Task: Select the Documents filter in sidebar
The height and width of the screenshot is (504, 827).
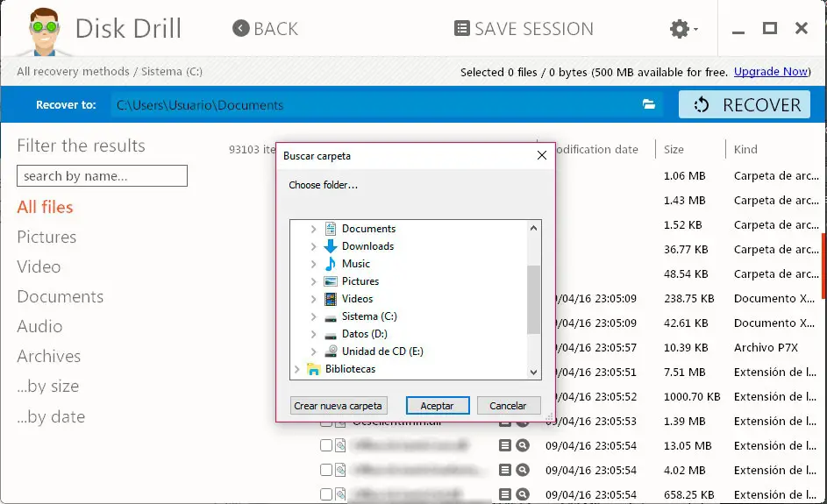Action: [61, 296]
